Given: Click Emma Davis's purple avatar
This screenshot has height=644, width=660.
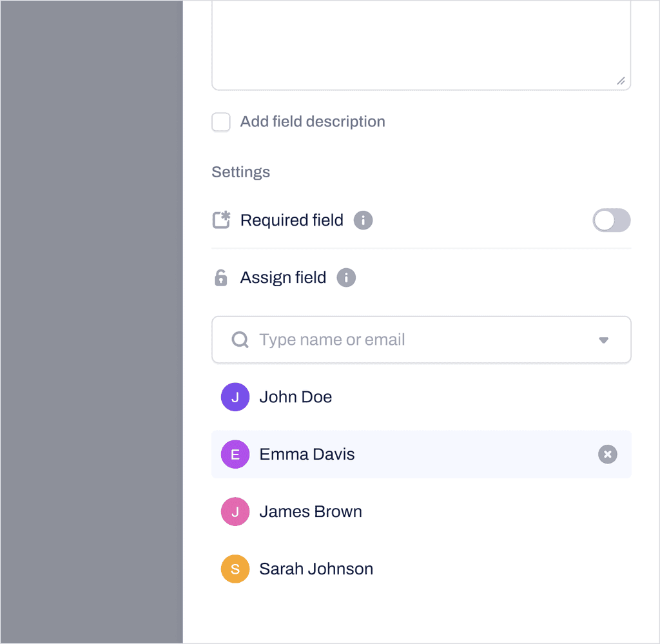Looking at the screenshot, I should [x=235, y=454].
